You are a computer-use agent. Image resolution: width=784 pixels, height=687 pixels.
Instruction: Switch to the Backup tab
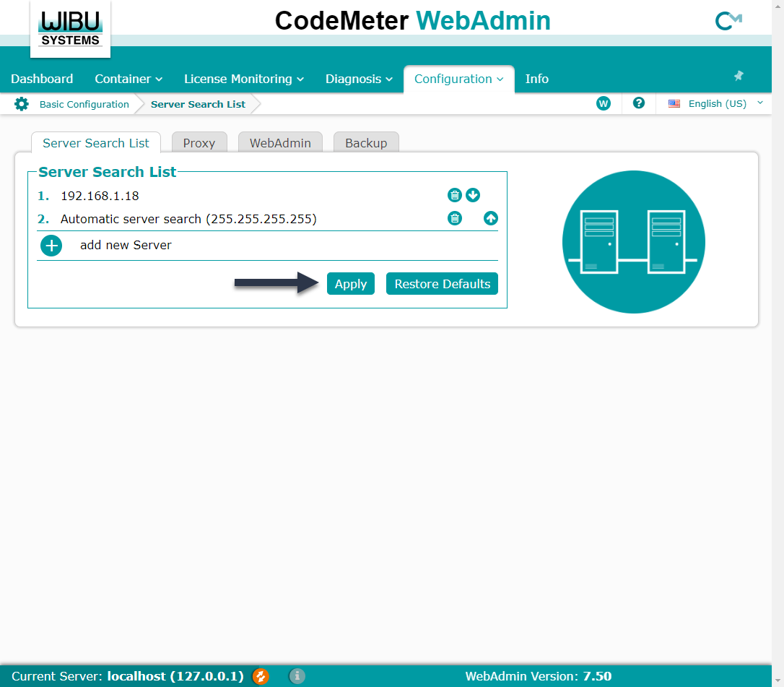coord(366,143)
